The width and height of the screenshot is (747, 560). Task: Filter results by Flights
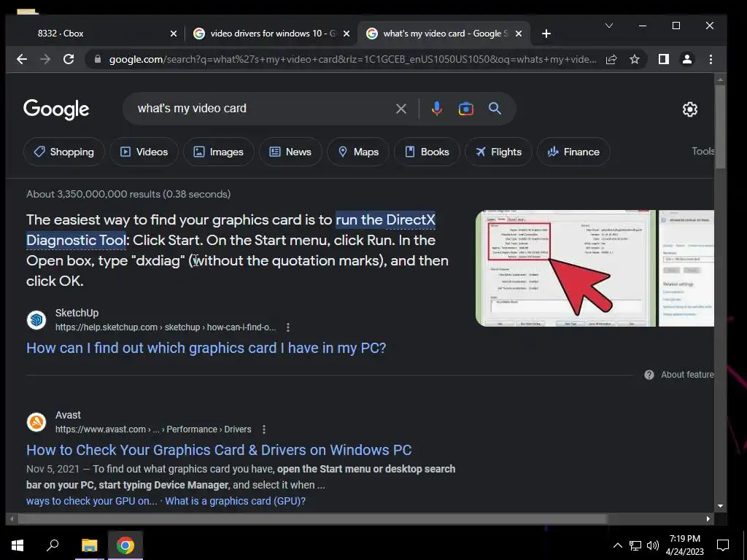[x=498, y=152]
